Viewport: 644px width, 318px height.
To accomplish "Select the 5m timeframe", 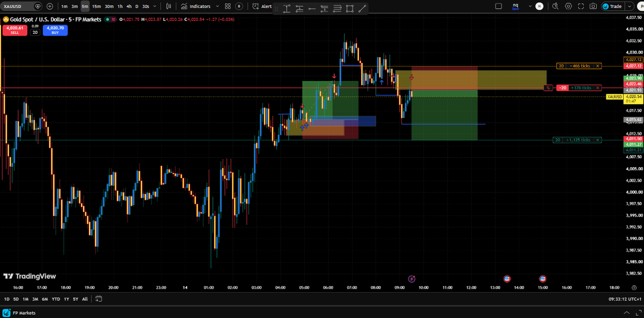I will (x=85, y=6).
